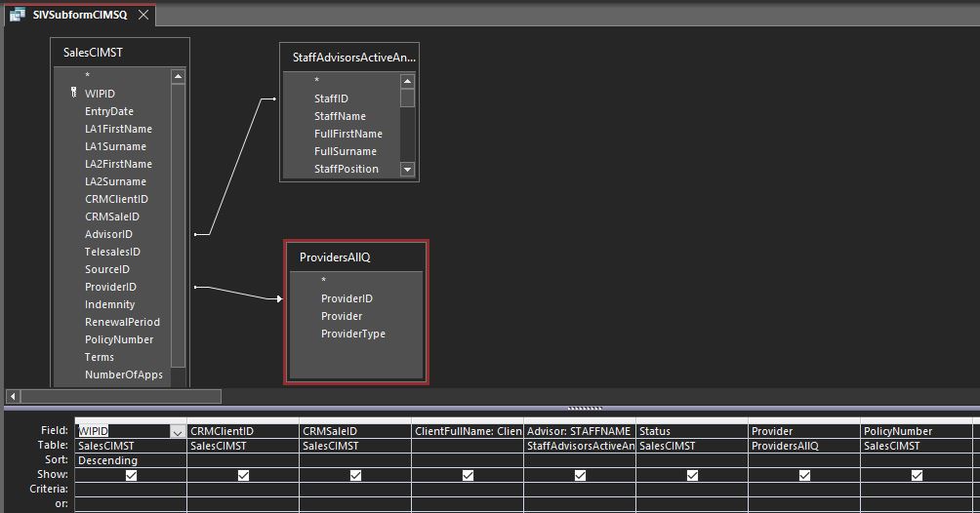Screen dimensions: 980x513
Task: Toggle the Show checkbox under the Provider column
Action: coord(804,475)
